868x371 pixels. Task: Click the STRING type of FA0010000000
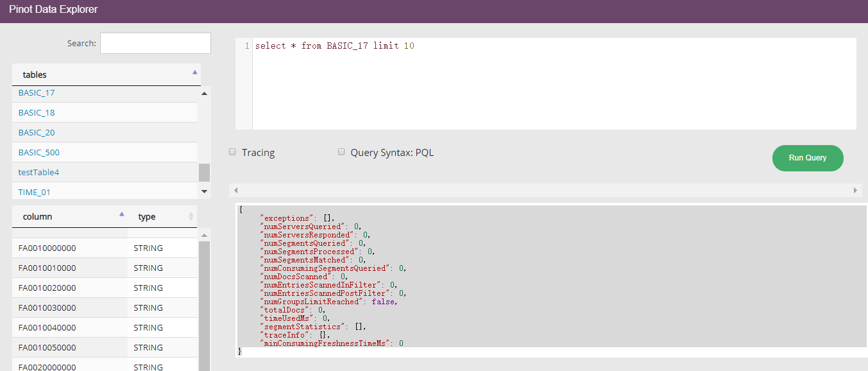(148, 248)
